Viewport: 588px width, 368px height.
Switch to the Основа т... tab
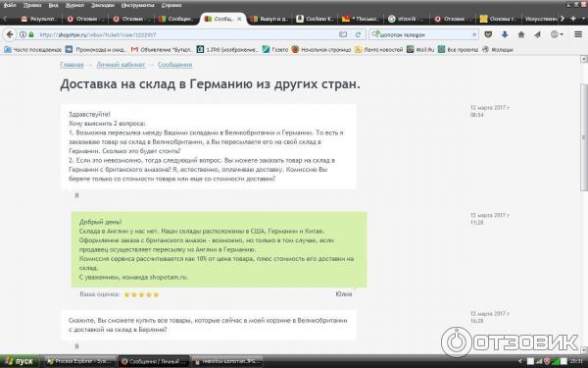(499, 19)
